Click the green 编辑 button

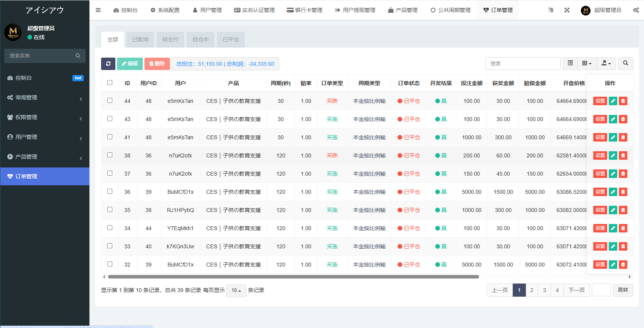click(130, 64)
